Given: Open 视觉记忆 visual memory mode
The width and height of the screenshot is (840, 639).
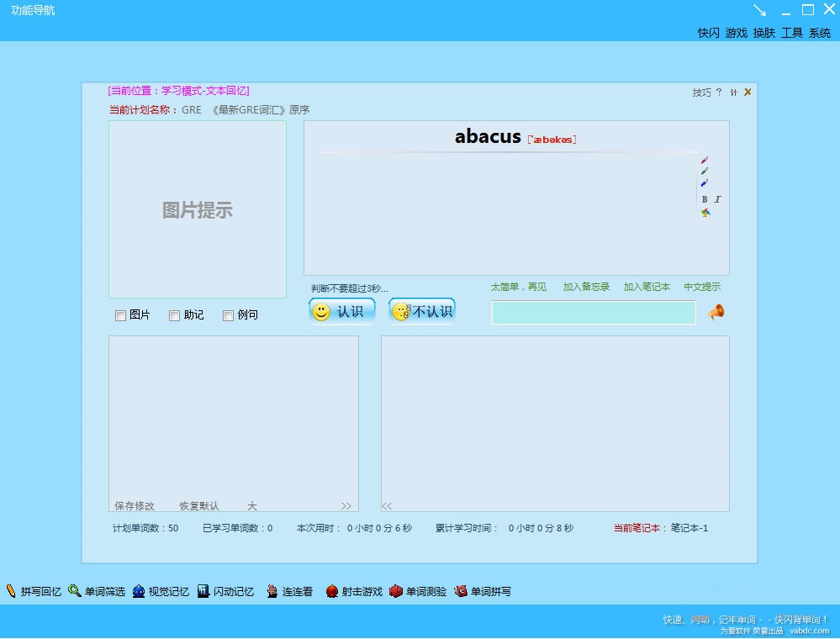Looking at the screenshot, I should pyautogui.click(x=163, y=591).
